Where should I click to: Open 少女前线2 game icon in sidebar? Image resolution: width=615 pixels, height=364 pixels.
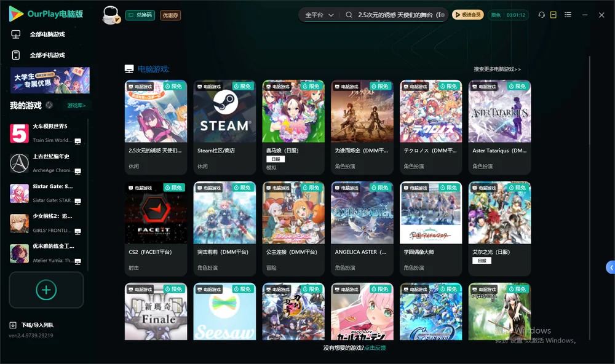(19, 224)
